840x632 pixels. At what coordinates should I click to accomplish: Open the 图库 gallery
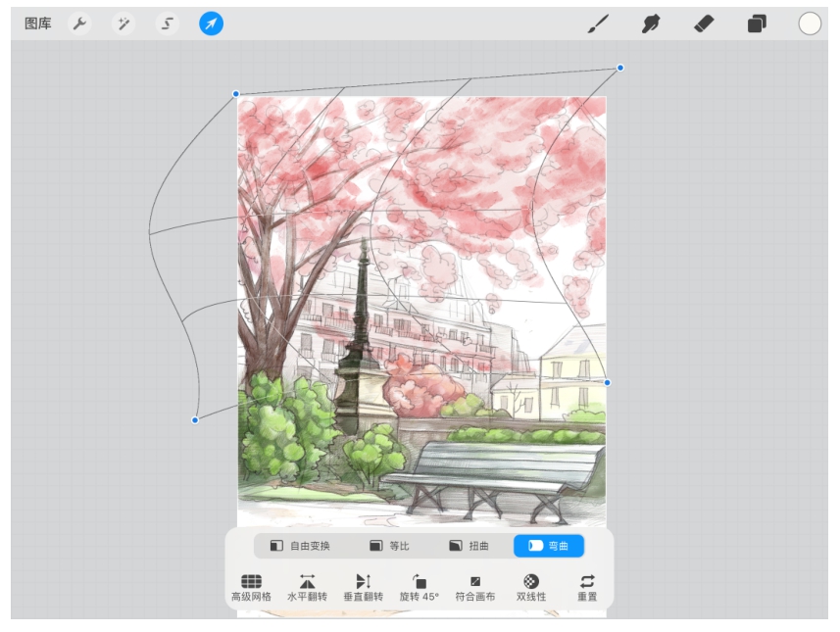click(x=38, y=24)
